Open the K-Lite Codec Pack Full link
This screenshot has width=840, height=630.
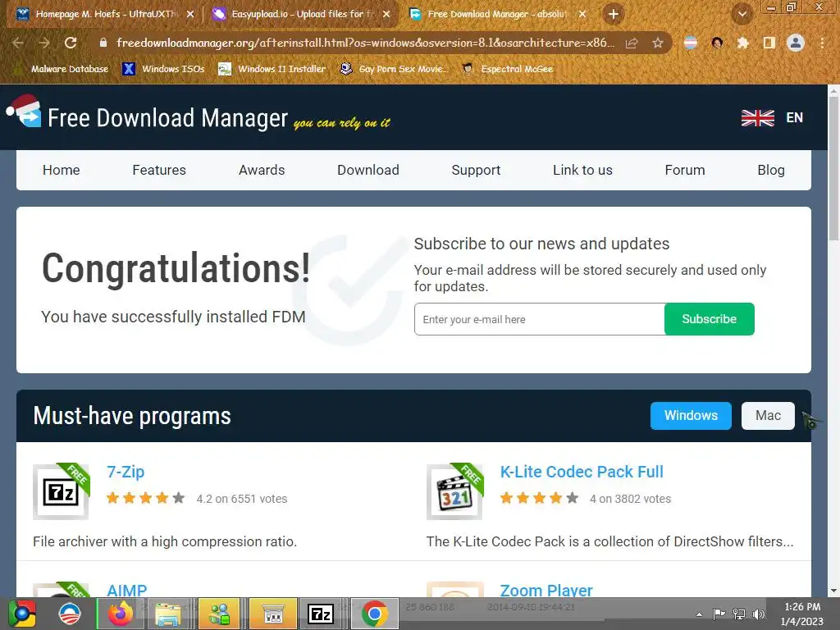582,472
